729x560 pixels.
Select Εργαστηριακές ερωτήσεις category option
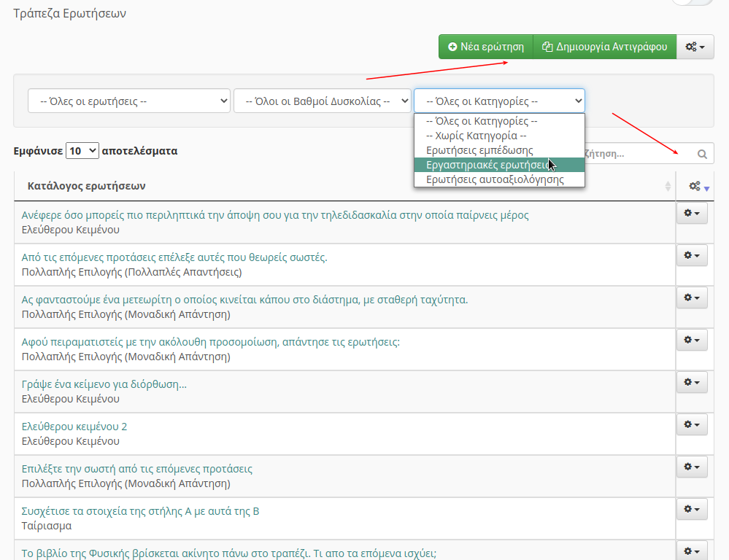coord(499,165)
